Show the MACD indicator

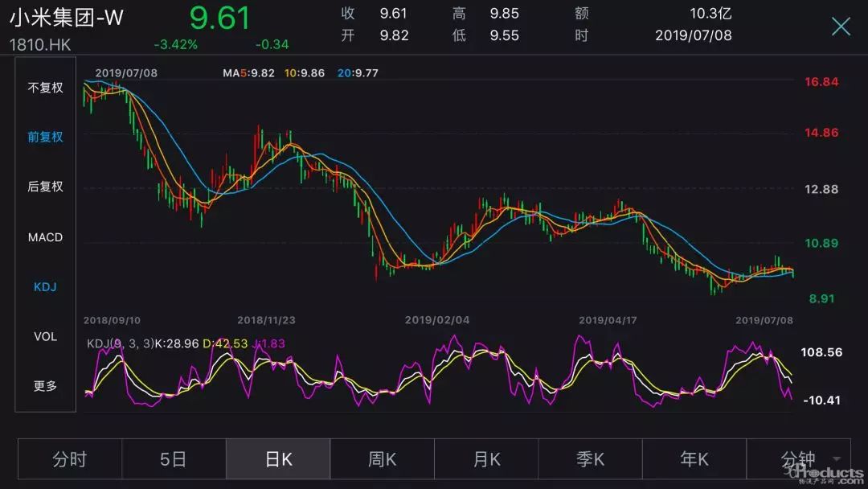[45, 237]
